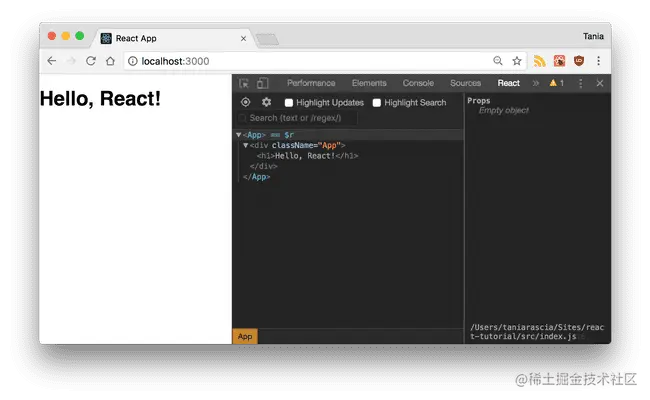Enable the Highlight Search checkbox
The height and width of the screenshot is (400, 650).
pos(377,103)
